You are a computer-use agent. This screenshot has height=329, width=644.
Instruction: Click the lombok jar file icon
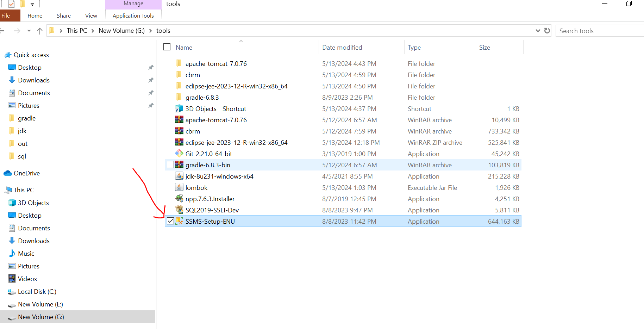179,187
